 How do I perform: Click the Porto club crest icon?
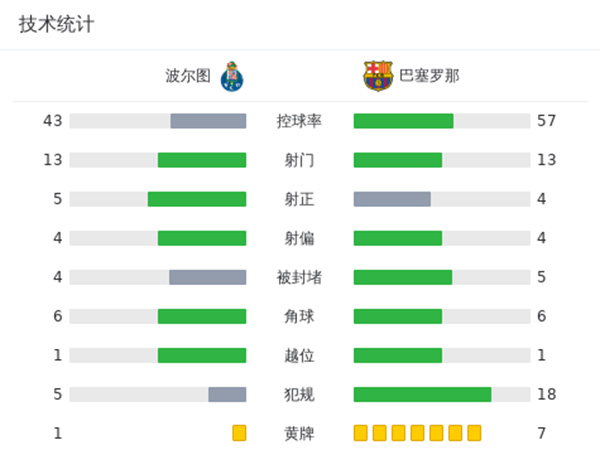point(232,76)
